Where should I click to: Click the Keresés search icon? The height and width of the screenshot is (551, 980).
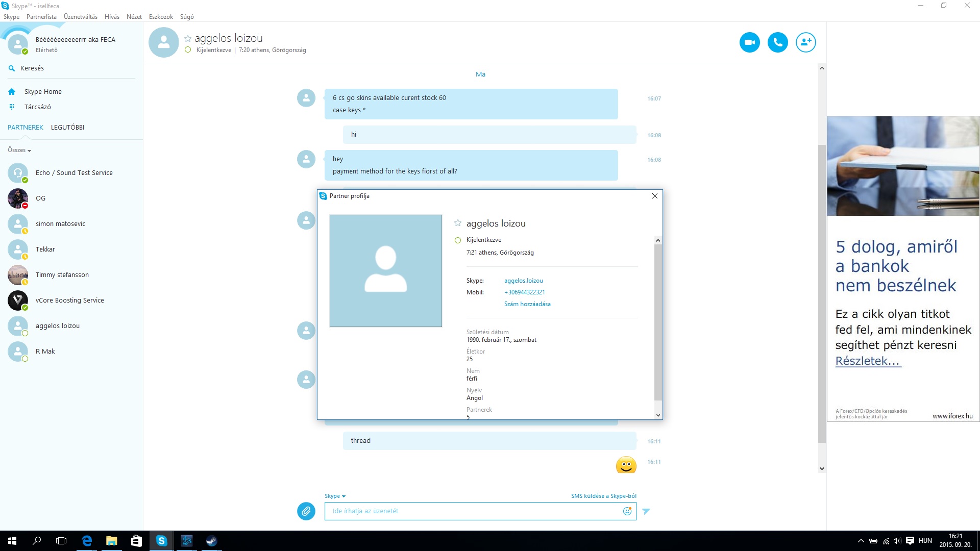click(12, 68)
